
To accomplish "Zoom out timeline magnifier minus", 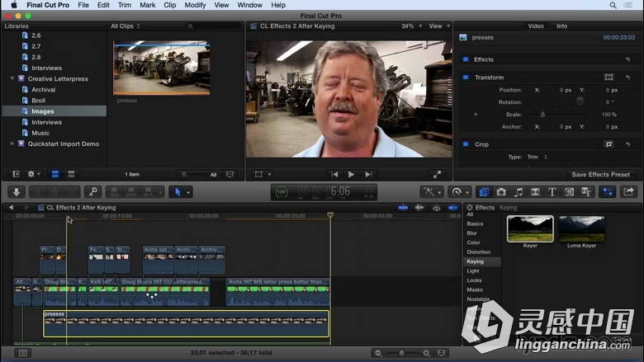I will 378,353.
